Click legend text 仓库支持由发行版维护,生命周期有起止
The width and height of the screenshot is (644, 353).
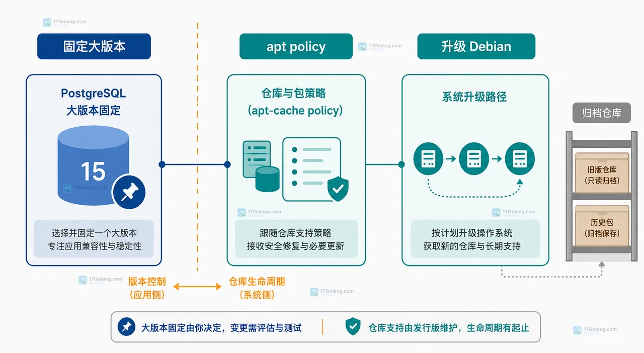tap(449, 328)
